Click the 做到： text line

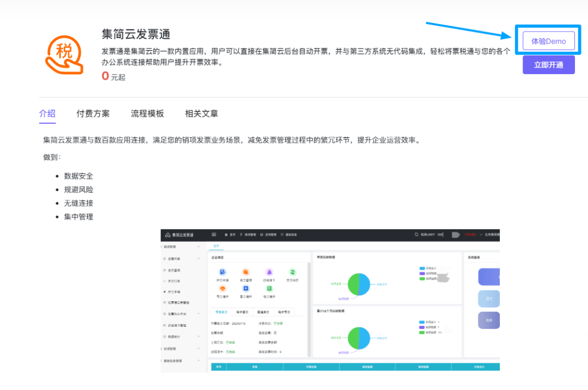coord(52,157)
